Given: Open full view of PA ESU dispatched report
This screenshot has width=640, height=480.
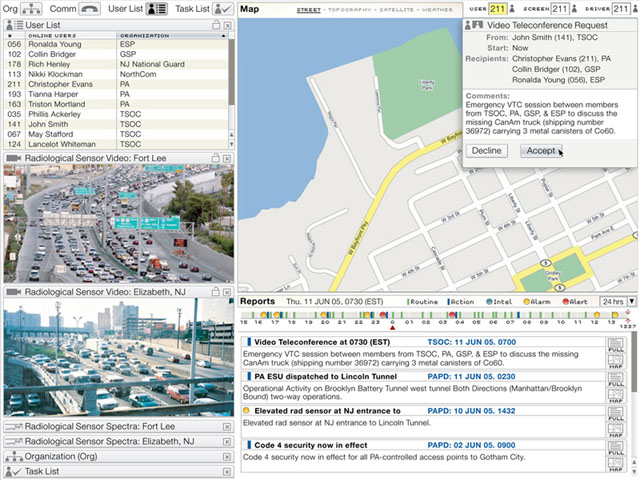Looking at the screenshot, I should [x=616, y=379].
